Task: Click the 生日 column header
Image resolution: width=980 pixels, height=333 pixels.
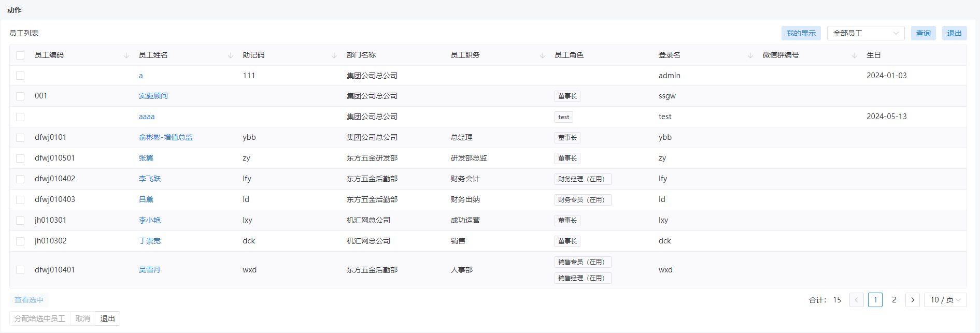Action: coord(874,55)
